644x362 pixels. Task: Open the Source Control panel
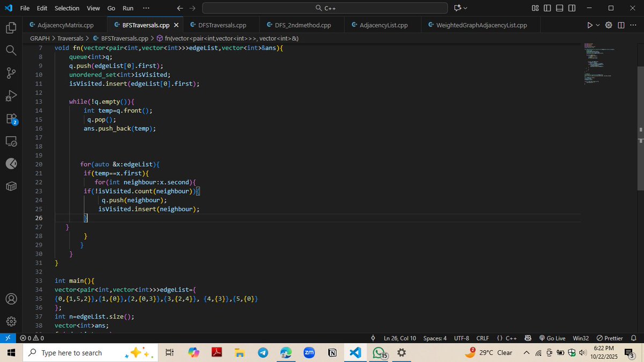(11, 71)
